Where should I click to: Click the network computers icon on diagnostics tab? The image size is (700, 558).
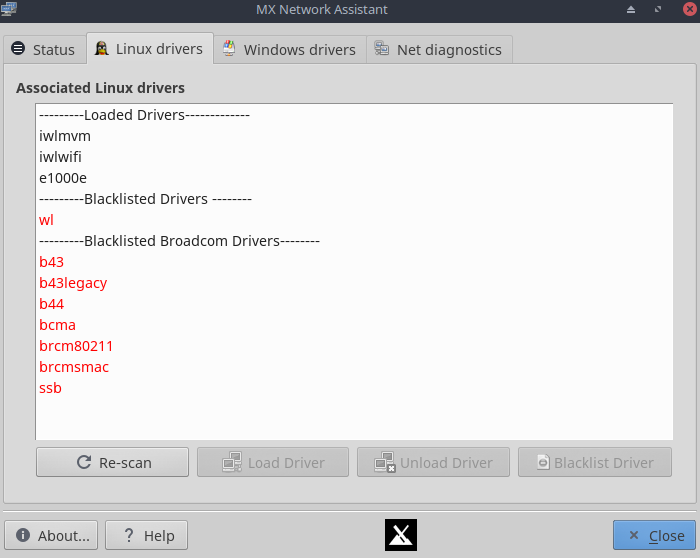click(382, 48)
